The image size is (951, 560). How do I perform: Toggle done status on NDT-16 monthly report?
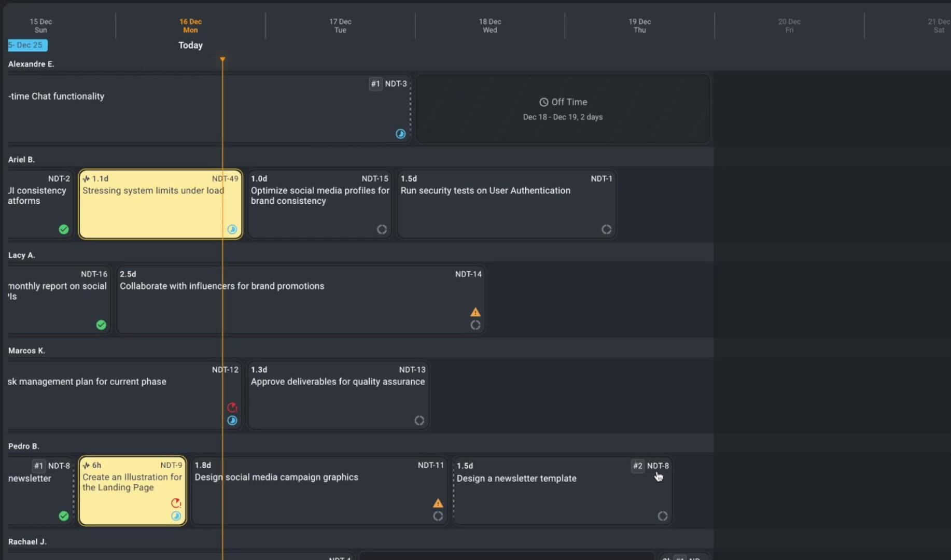point(101,325)
